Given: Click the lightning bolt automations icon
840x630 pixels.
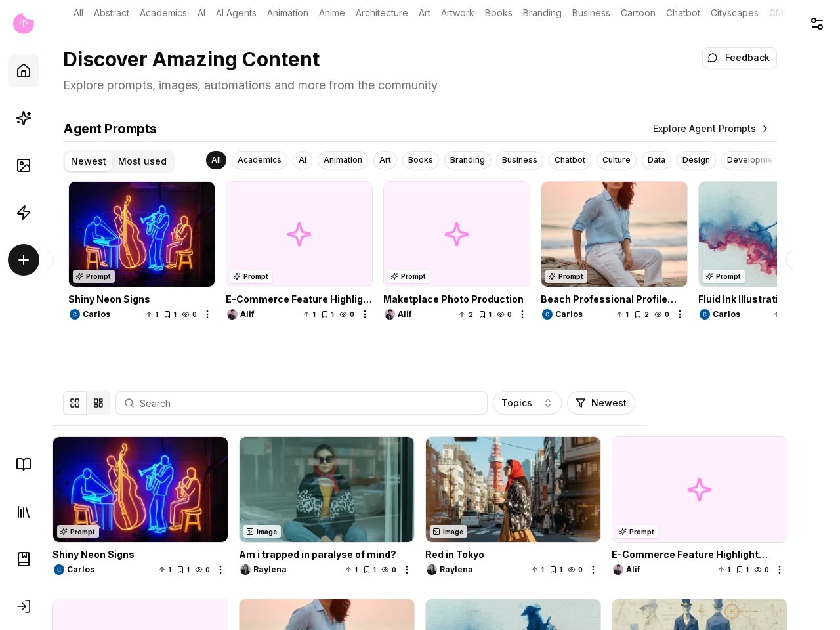Looking at the screenshot, I should click(x=24, y=213).
